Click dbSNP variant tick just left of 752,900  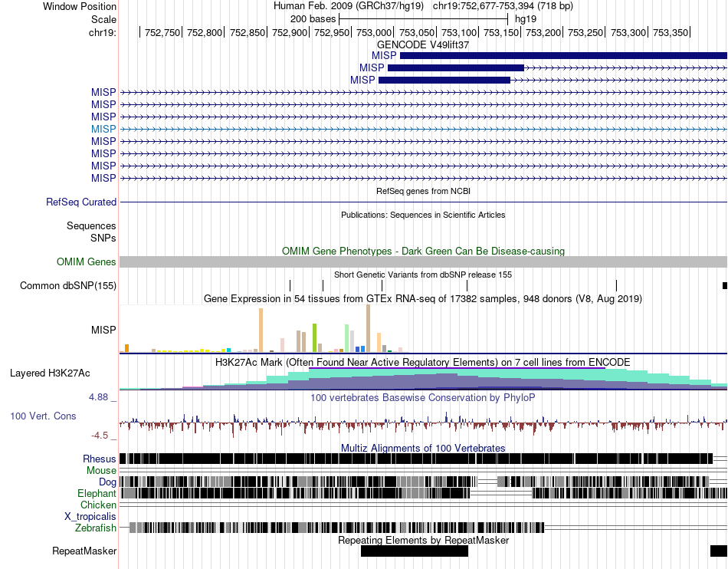[290, 286]
